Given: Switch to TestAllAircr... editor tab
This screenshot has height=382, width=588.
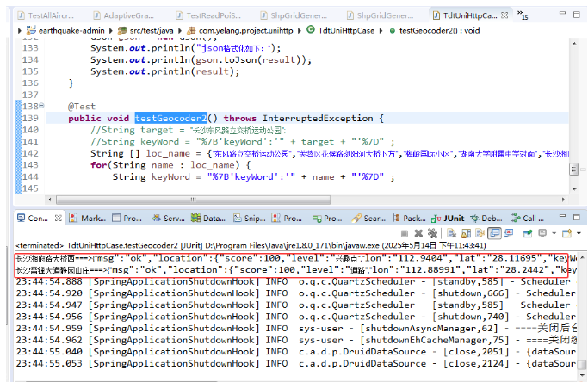Looking at the screenshot, I should pos(46,15).
